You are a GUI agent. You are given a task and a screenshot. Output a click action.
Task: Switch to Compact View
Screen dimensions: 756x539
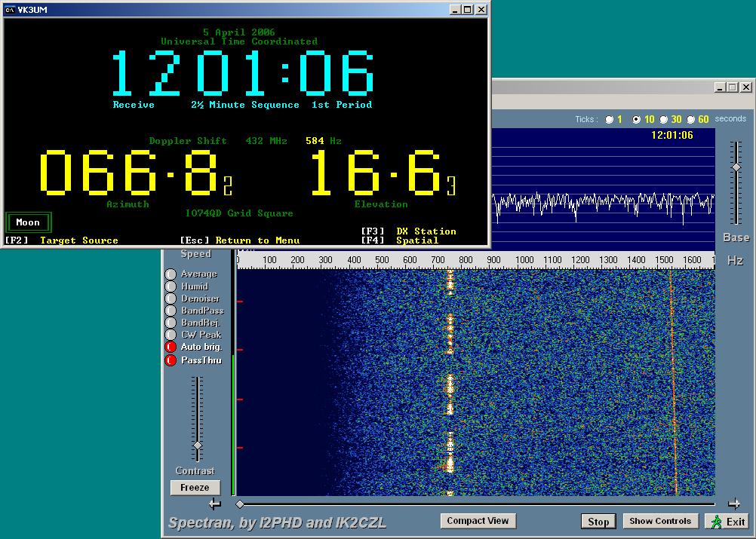click(x=478, y=521)
